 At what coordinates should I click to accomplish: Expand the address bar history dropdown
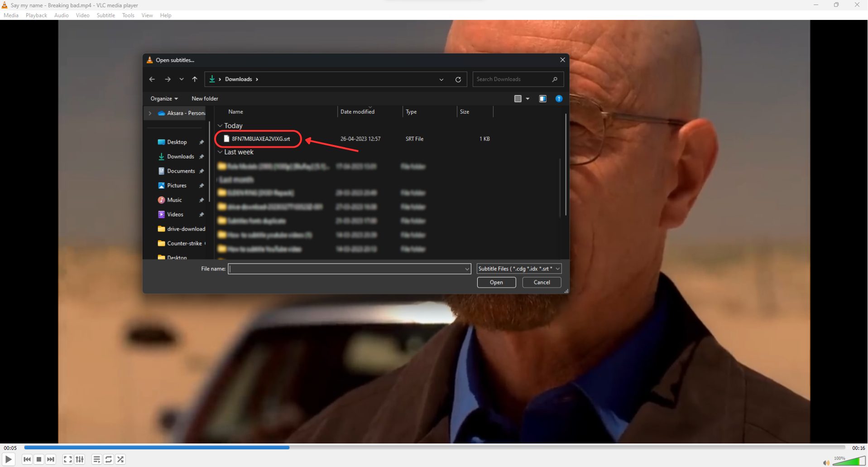click(x=441, y=79)
